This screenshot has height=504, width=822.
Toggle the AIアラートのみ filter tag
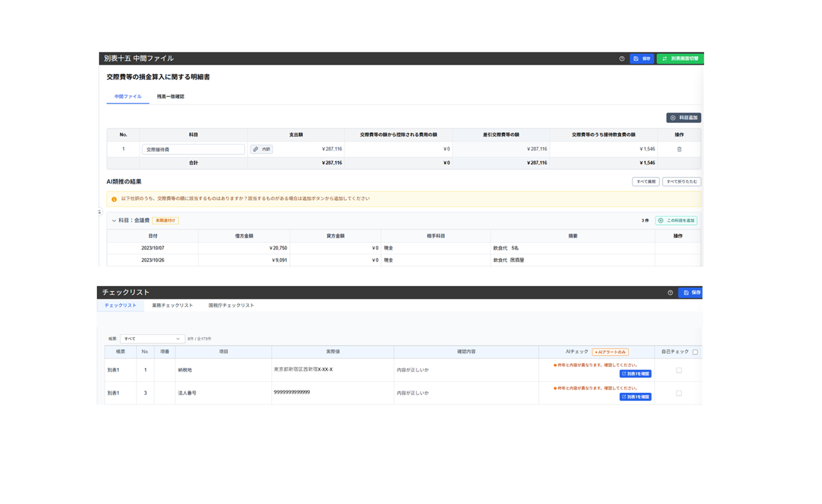[x=610, y=352]
